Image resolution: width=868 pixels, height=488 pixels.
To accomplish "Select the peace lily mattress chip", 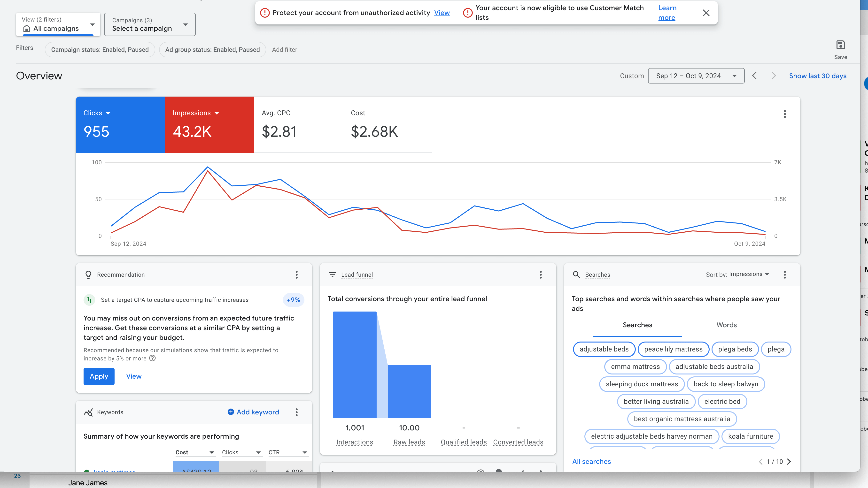I will [673, 349].
